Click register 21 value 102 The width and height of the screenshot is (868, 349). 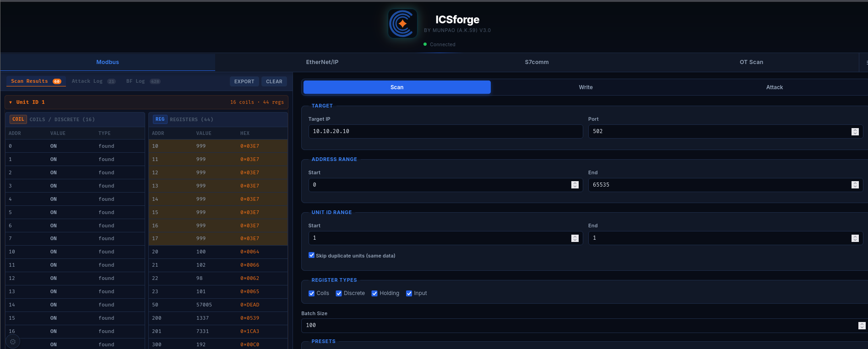[x=201, y=265]
